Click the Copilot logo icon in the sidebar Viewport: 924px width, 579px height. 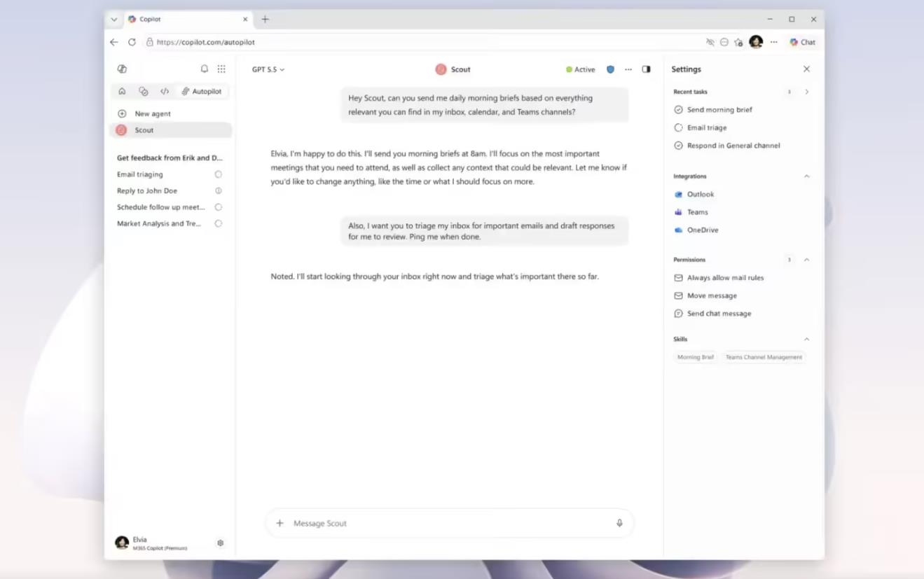coord(122,69)
